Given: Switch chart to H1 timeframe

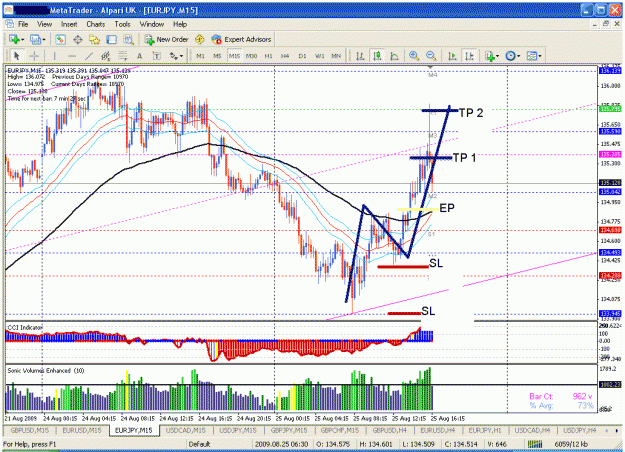Looking at the screenshot, I should coord(268,56).
